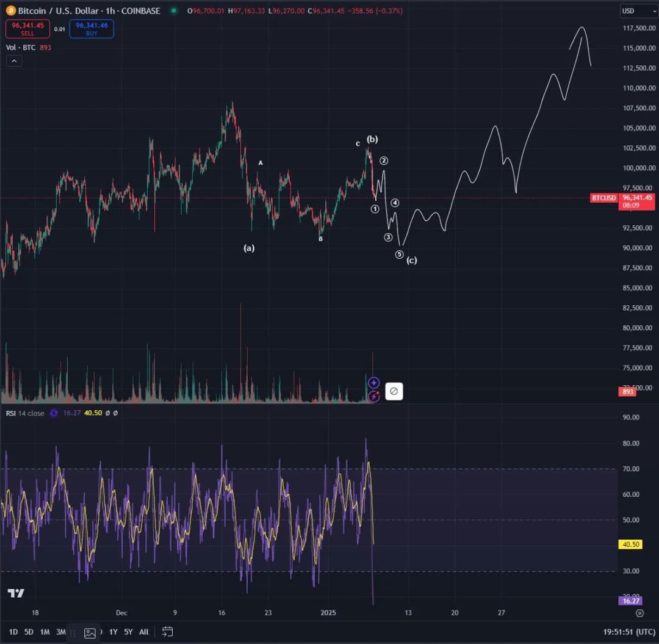Click the green market status dot
The image size is (659, 644).
(174, 11)
